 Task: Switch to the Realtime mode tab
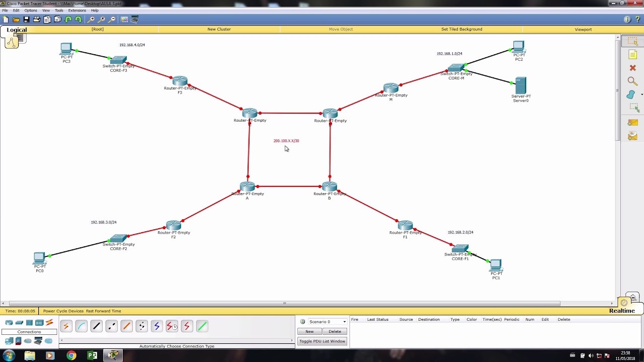coord(622,311)
